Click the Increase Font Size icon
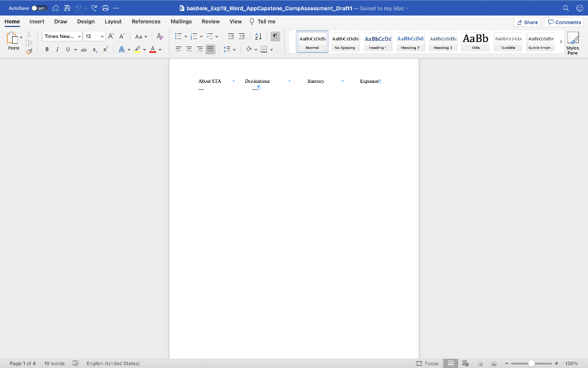 pyautogui.click(x=111, y=36)
